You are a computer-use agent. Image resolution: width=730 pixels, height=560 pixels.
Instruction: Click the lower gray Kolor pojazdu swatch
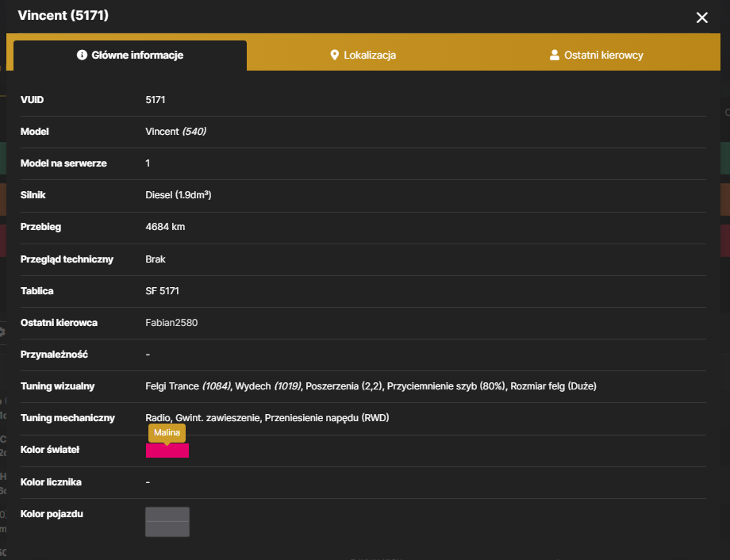coord(167,529)
